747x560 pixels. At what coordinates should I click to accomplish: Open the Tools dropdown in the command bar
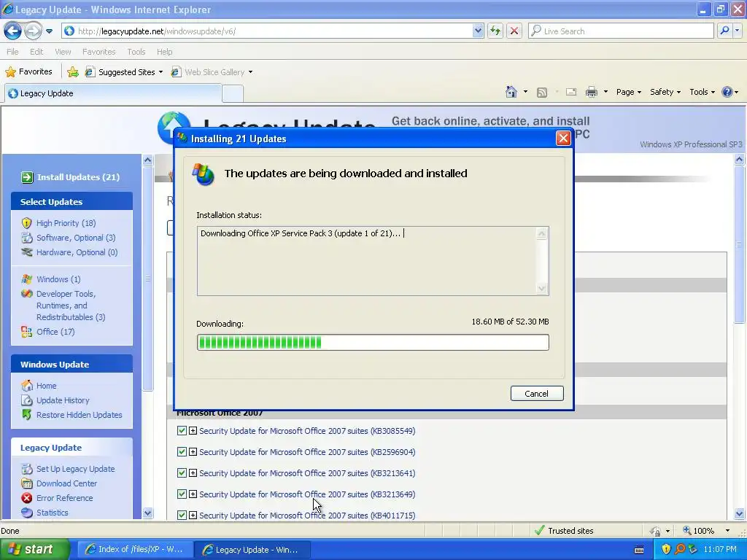(702, 92)
